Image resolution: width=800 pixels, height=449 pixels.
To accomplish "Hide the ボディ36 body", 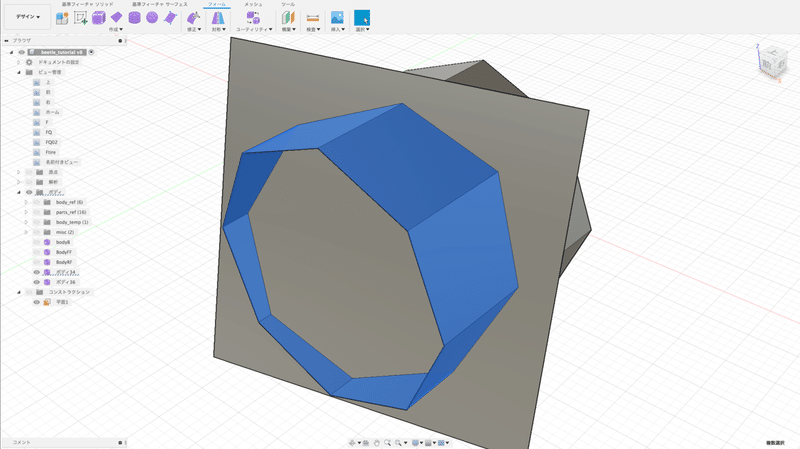I will coord(37,282).
